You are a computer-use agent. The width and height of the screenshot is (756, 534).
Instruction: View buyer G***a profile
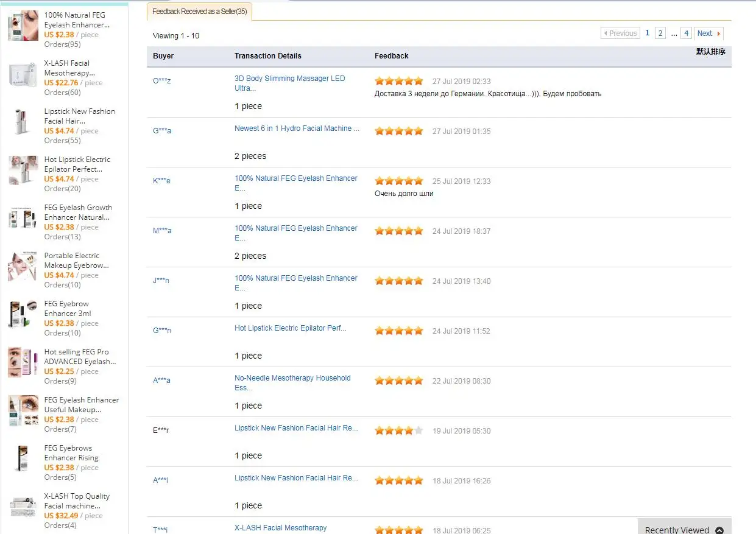click(x=162, y=131)
